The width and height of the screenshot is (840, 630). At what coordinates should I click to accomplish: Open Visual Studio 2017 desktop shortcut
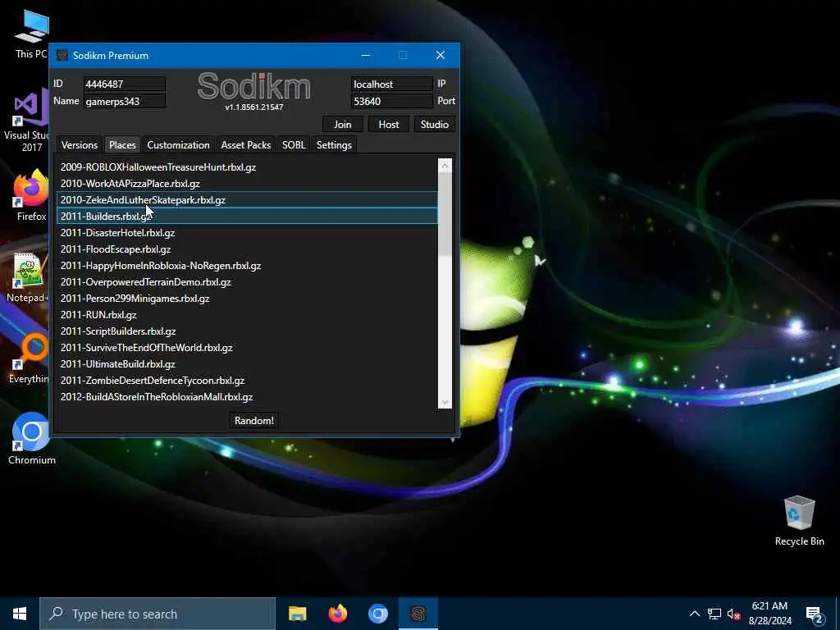[28, 121]
